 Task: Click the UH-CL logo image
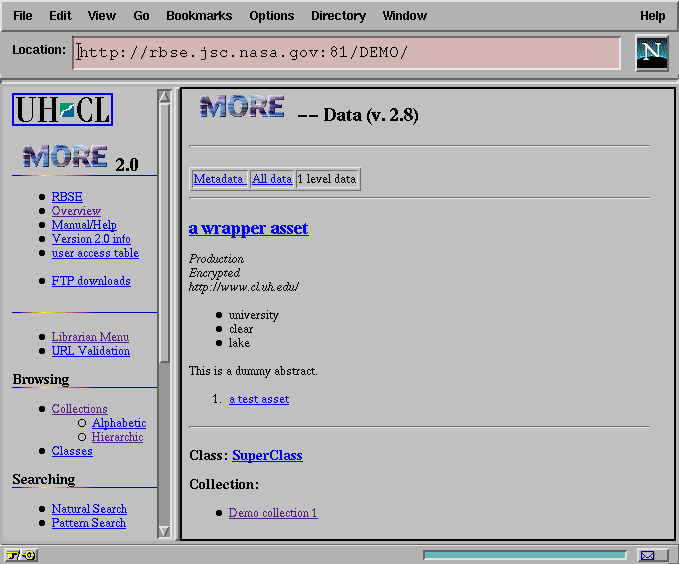pos(62,109)
